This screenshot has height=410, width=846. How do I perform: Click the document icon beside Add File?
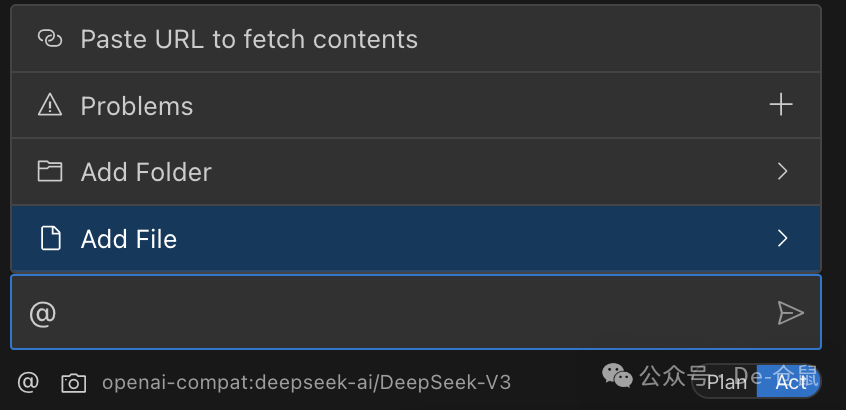click(x=50, y=238)
